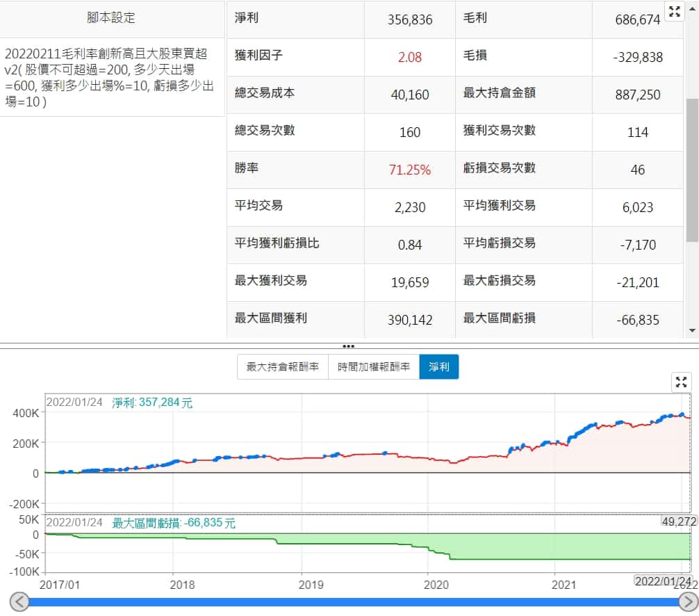The image size is (699, 616).
Task: Click the left arrow handle of the date range
Action: click(20, 602)
